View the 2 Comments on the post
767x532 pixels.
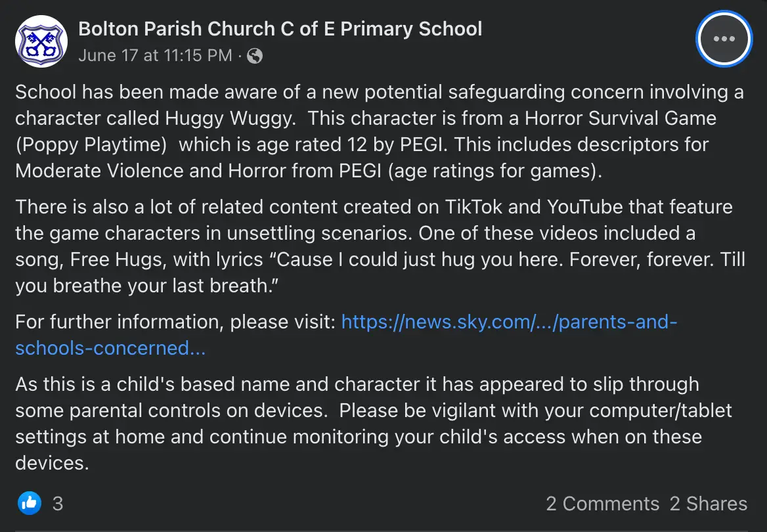pos(602,504)
